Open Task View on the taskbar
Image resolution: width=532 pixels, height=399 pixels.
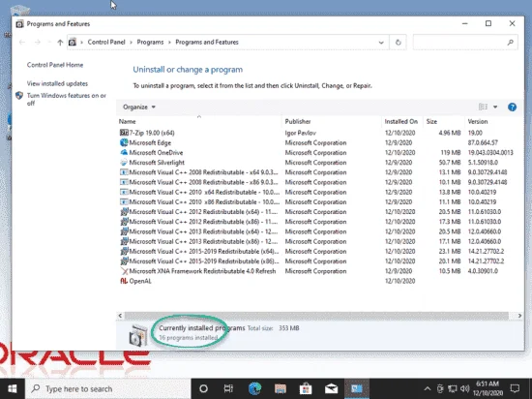(x=228, y=388)
